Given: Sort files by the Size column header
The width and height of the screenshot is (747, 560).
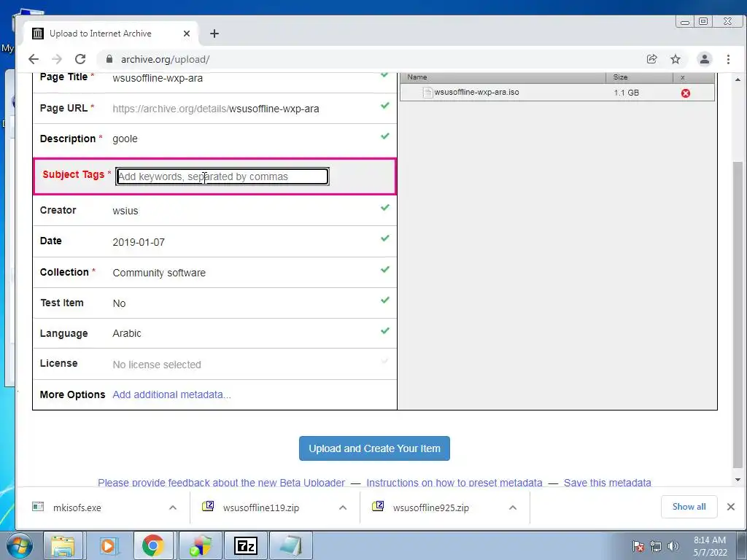Looking at the screenshot, I should (x=639, y=77).
